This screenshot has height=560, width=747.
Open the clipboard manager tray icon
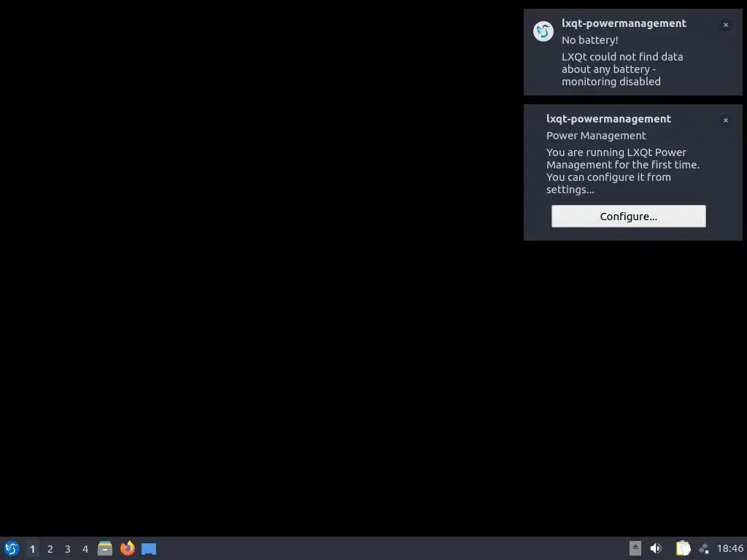pyautogui.click(x=683, y=548)
